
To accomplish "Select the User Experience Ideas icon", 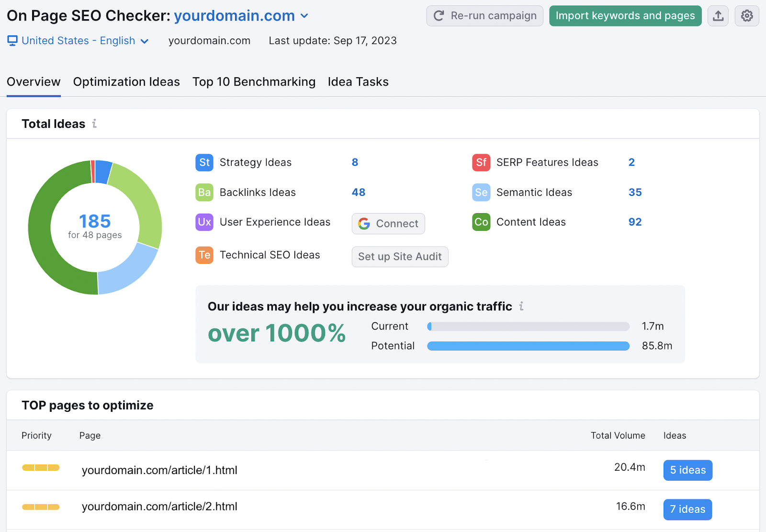I will pyautogui.click(x=204, y=222).
